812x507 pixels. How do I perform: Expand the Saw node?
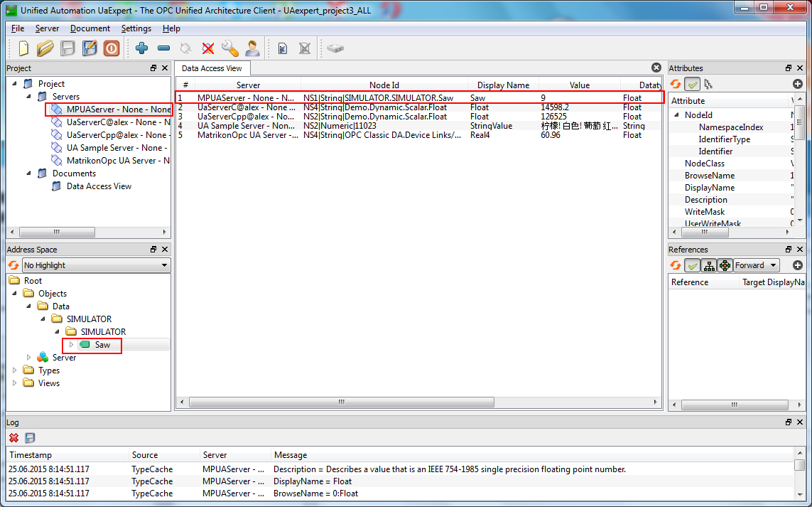coord(72,345)
